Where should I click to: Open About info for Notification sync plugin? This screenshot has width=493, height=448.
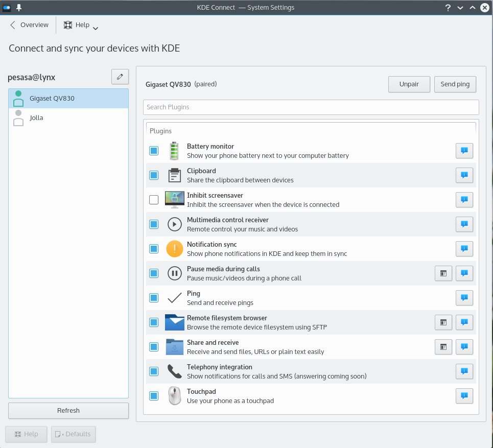tap(464, 249)
